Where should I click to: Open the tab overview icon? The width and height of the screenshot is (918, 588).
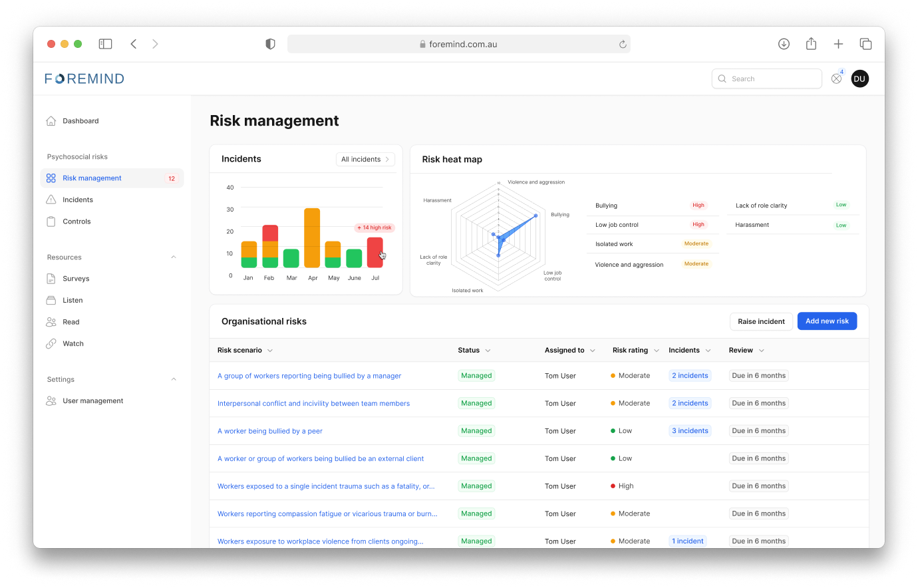click(865, 44)
